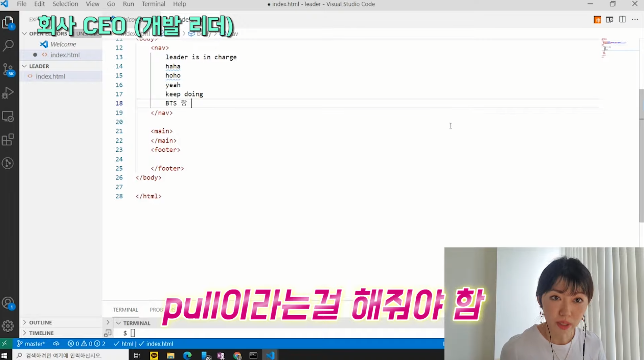Image resolution: width=644 pixels, height=360 pixels.
Task: Open the File menu
Action: pyautogui.click(x=22, y=4)
